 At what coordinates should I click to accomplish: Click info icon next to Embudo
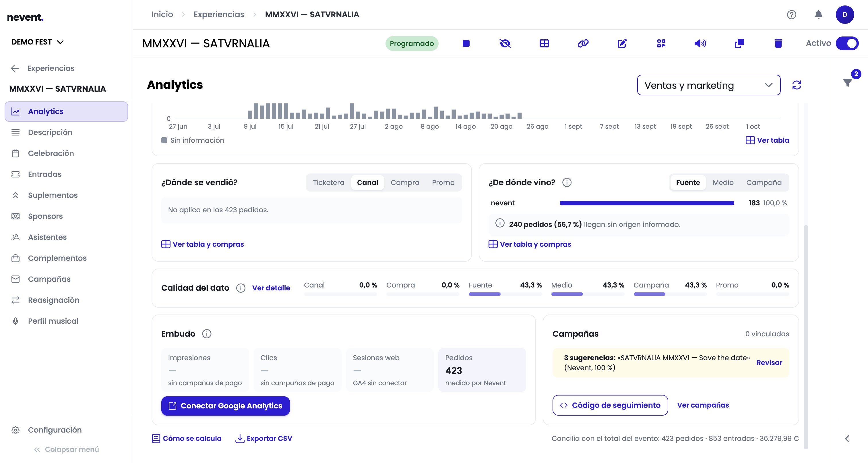(207, 334)
